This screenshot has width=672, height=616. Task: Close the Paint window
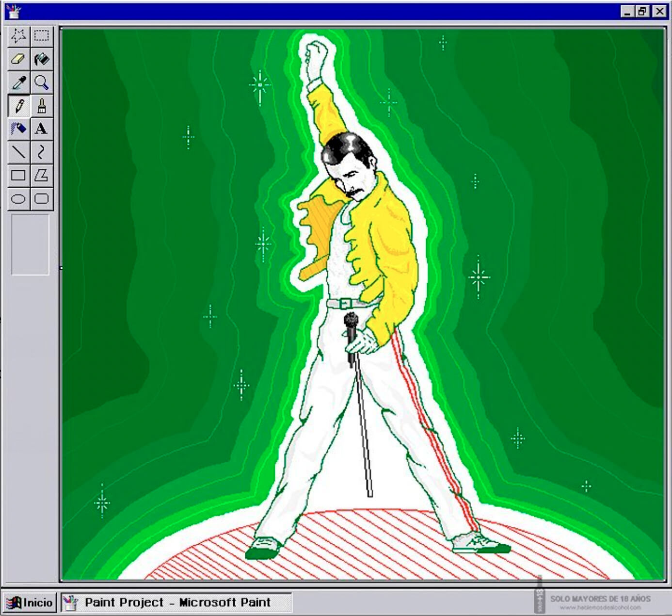click(659, 11)
